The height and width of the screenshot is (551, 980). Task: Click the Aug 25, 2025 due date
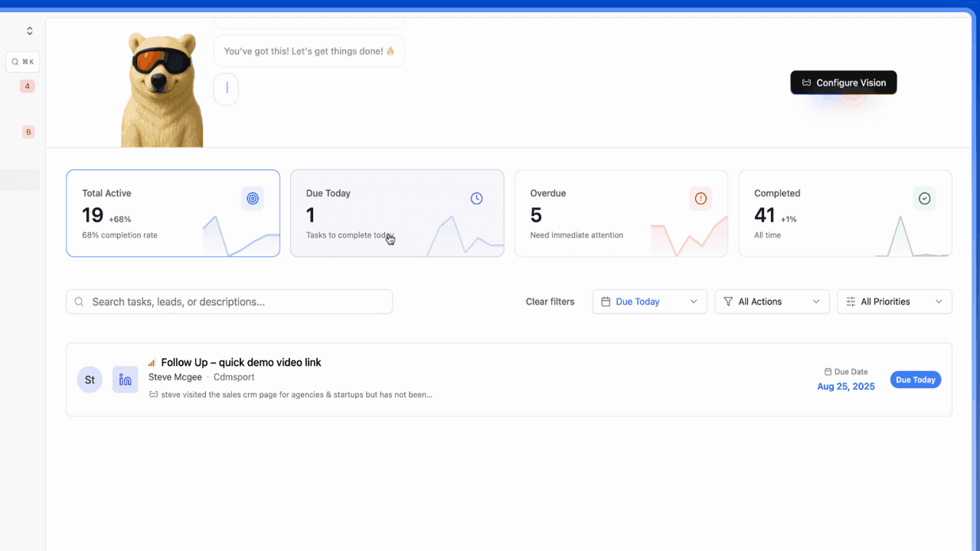click(x=846, y=386)
